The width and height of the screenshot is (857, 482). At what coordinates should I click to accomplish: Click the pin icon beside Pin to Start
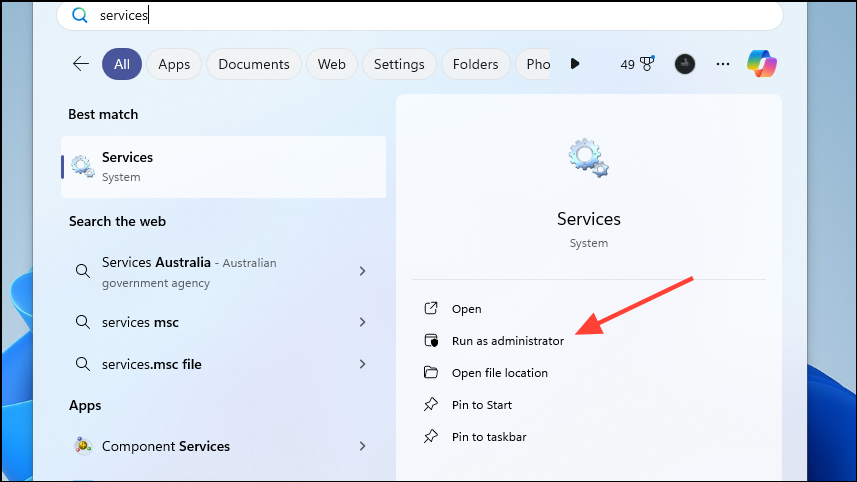click(431, 404)
